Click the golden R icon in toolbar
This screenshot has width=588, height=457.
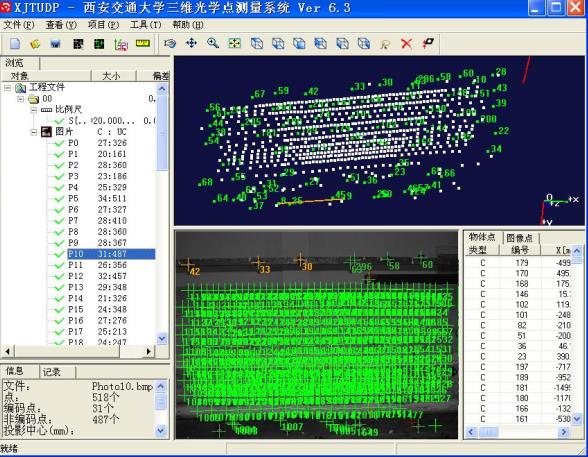coord(385,45)
